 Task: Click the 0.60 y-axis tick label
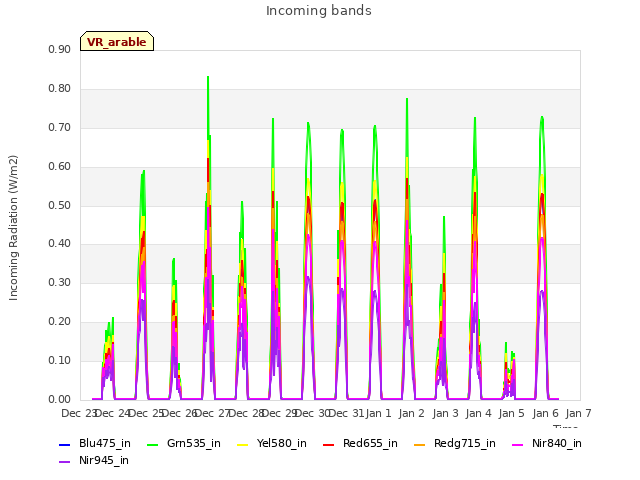click(60, 167)
